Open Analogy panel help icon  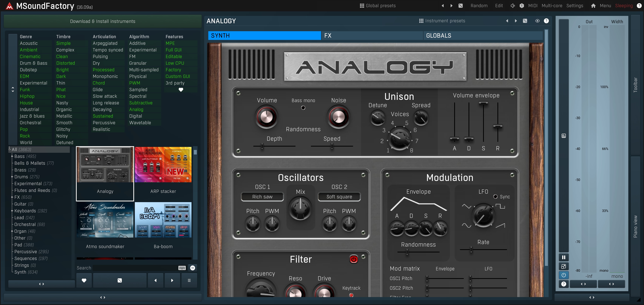[546, 21]
